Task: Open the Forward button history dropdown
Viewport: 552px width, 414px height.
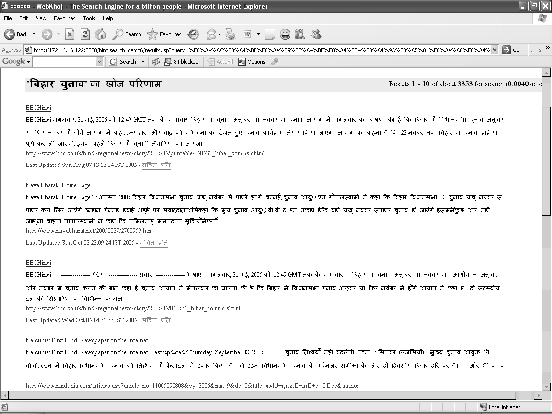Action: [x=58, y=34]
